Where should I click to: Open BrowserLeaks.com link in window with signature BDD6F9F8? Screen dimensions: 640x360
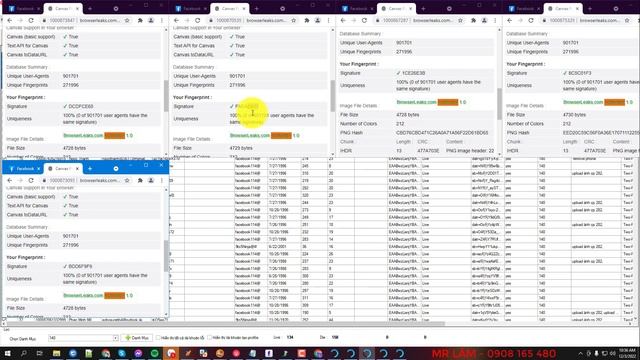(x=83, y=296)
